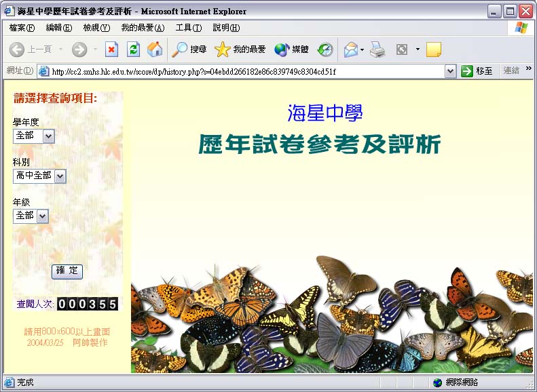Click the 移至 Go button
537x392 pixels.
click(x=477, y=71)
